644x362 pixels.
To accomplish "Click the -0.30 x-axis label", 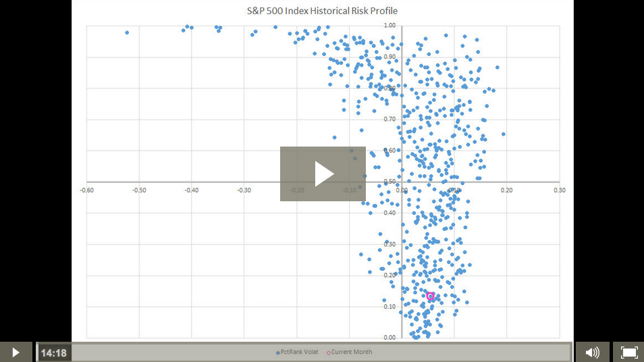I will (x=244, y=190).
